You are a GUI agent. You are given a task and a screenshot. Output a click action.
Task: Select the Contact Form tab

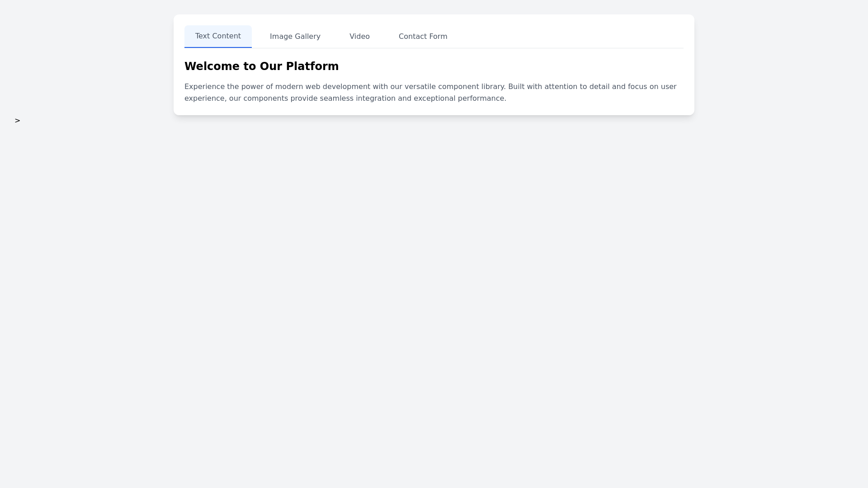pos(423,37)
